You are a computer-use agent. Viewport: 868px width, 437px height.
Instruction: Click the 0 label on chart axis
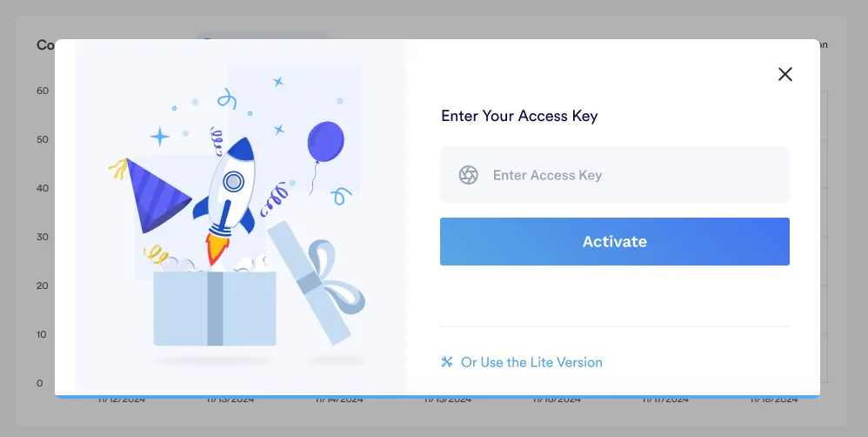point(40,383)
